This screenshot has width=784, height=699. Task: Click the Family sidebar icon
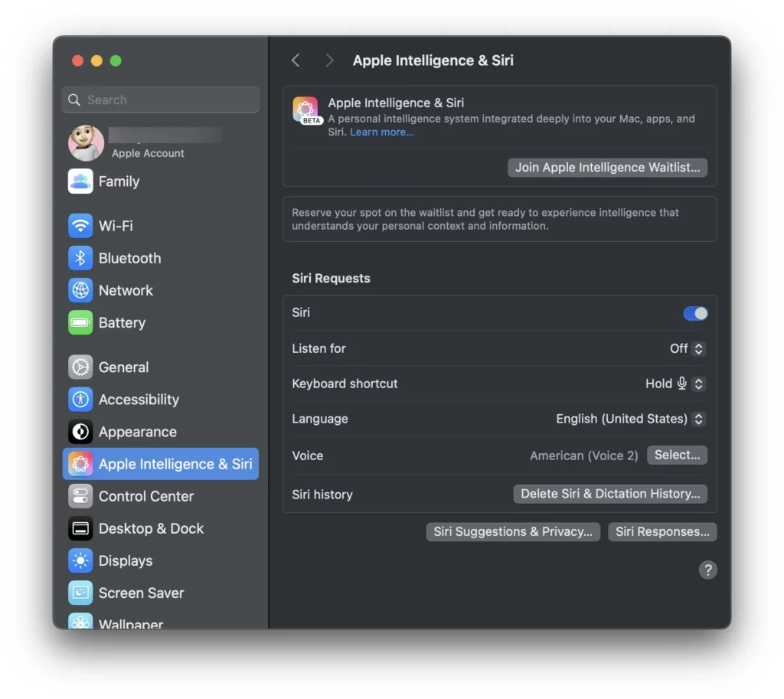(x=80, y=181)
